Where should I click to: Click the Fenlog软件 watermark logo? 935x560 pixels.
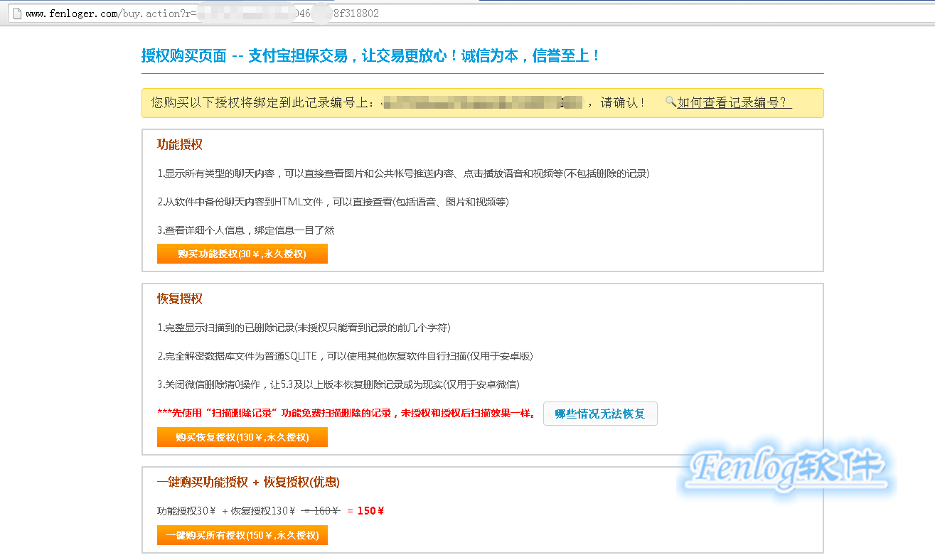pyautogui.click(x=789, y=468)
